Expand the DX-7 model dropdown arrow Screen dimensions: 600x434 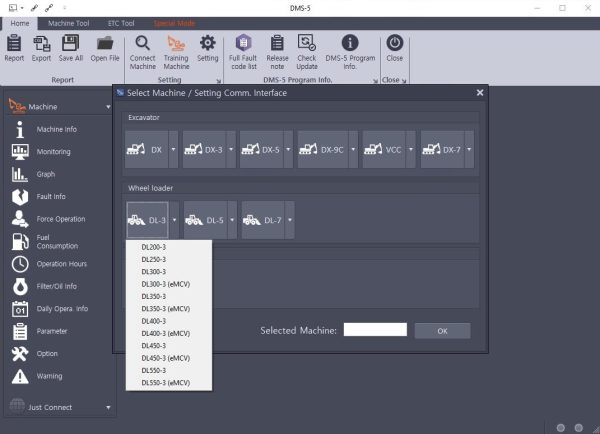pyautogui.click(x=469, y=149)
